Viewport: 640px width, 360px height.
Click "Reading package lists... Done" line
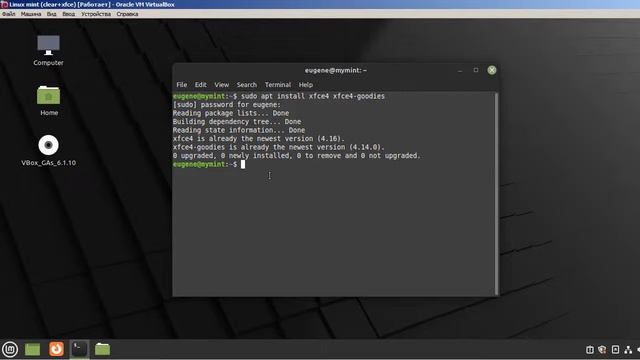click(231, 113)
